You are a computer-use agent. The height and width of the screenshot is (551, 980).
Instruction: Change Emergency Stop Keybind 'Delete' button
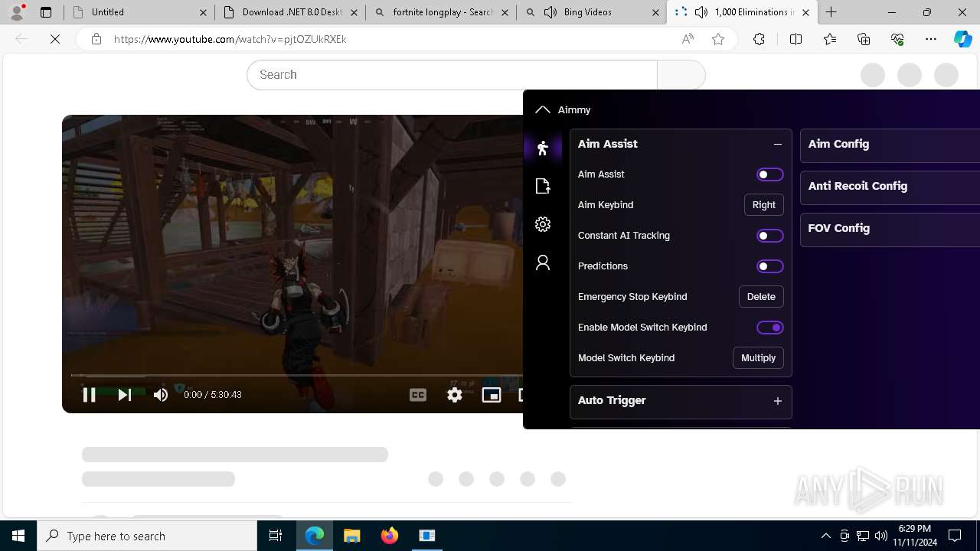[761, 297]
